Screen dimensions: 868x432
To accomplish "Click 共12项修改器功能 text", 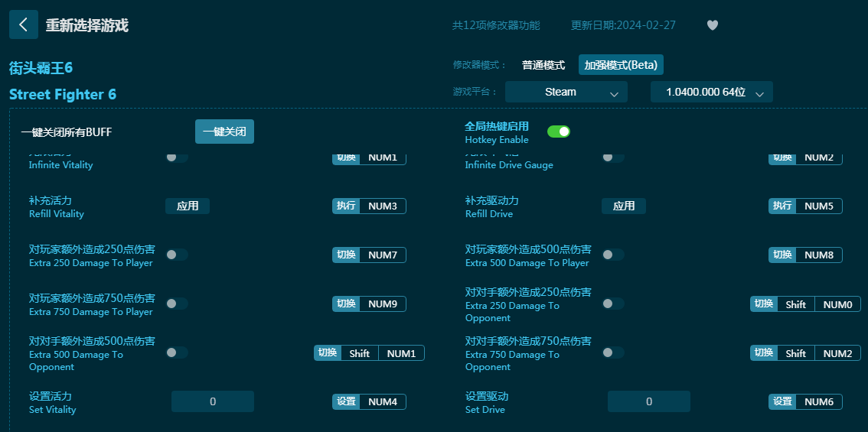I will [x=496, y=25].
